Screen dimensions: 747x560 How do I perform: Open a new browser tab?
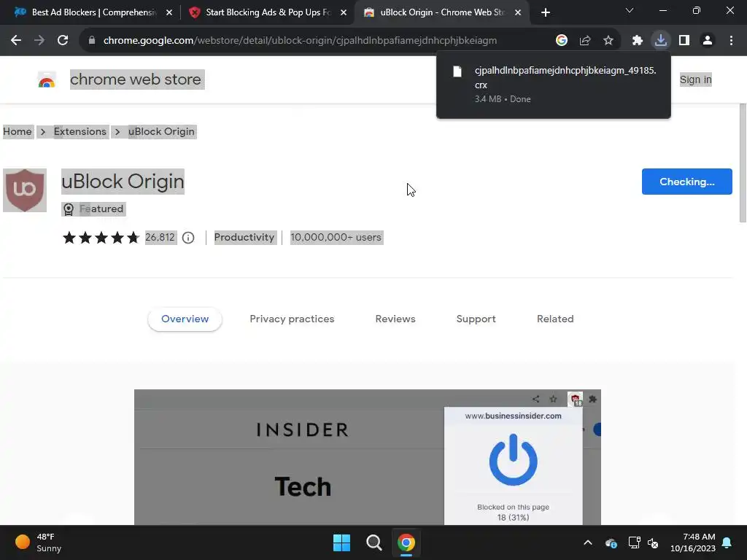click(x=546, y=13)
